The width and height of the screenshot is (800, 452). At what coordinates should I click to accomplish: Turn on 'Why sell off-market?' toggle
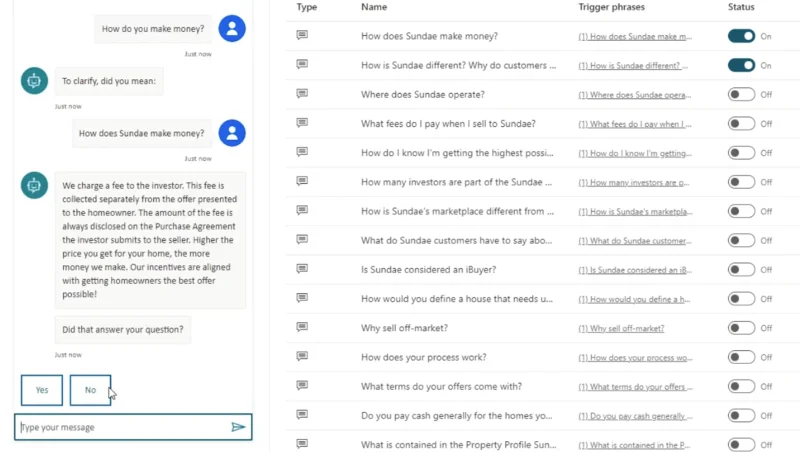[741, 328]
